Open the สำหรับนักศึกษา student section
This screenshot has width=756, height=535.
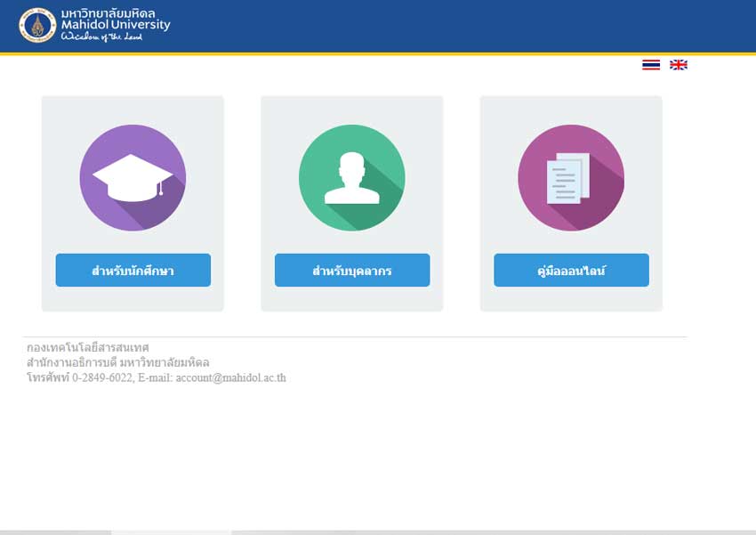(x=133, y=271)
